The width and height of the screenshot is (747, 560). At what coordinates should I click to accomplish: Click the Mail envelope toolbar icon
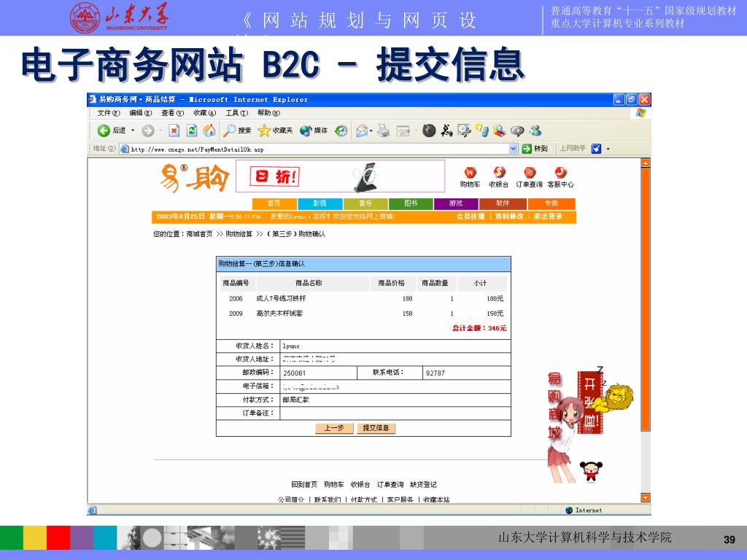[362, 131]
